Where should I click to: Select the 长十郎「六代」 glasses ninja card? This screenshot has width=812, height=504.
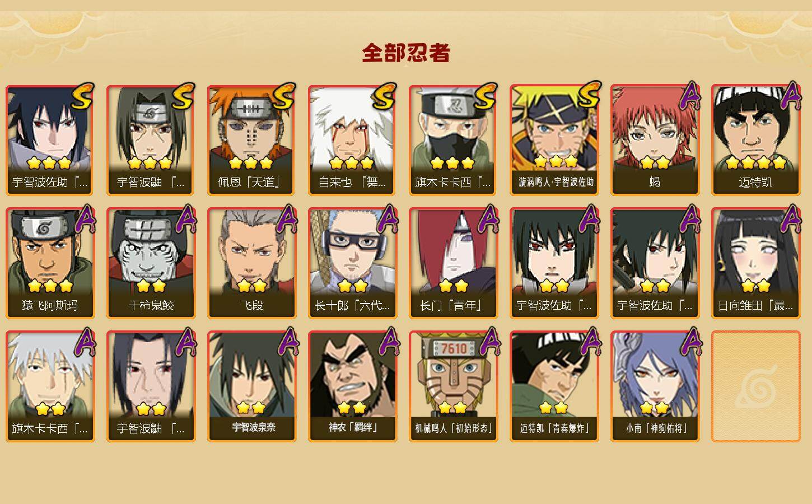click(352, 263)
